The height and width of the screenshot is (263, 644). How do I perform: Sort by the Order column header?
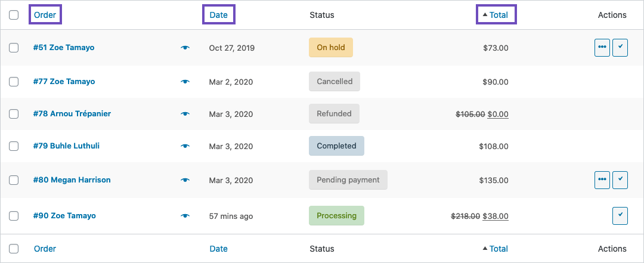tap(45, 15)
